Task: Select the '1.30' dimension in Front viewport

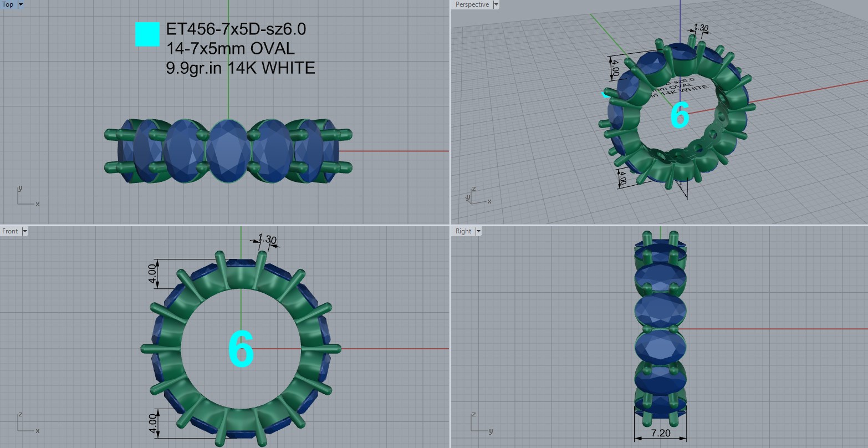Action: pos(267,240)
